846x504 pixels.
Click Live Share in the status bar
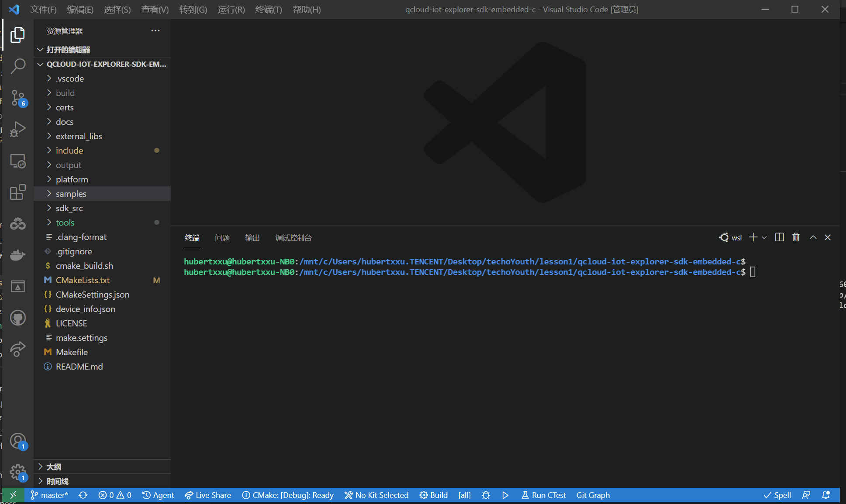[208, 495]
